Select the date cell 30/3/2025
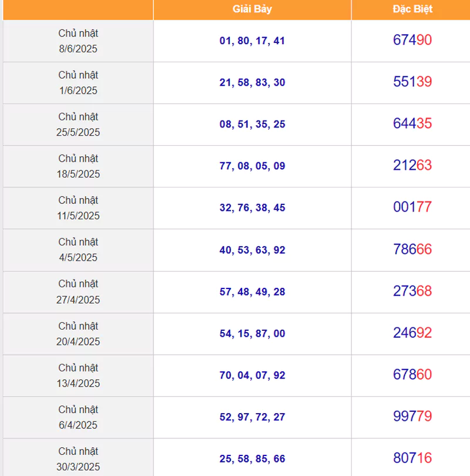Viewport: 470px width, 476px height. click(78, 457)
